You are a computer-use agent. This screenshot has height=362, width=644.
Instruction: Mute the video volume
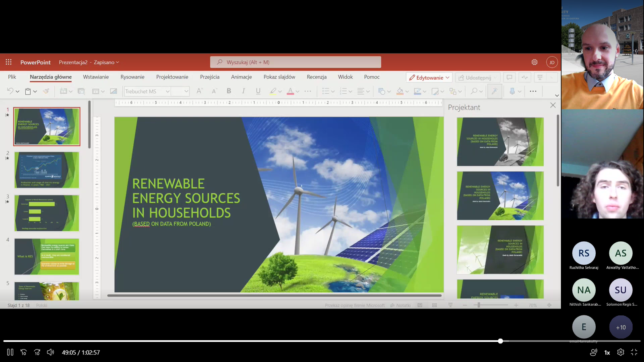click(50, 352)
